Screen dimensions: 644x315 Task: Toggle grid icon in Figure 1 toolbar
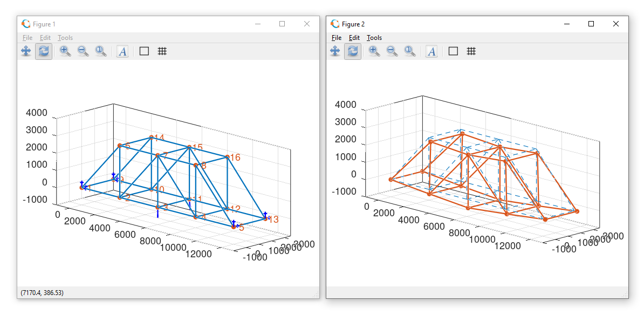[162, 51]
